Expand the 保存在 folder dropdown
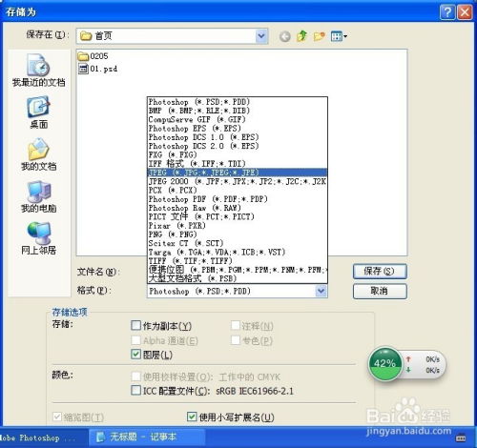 [x=261, y=36]
